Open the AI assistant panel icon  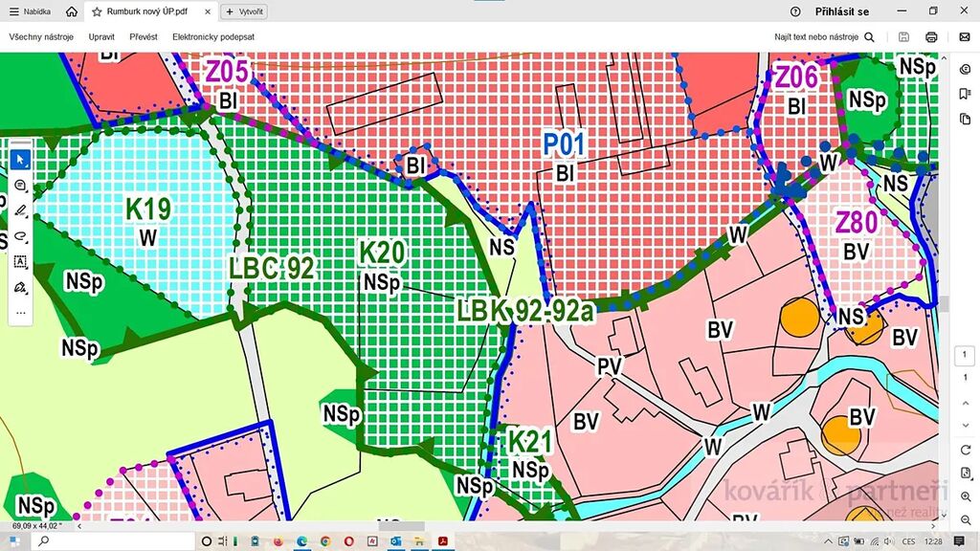pos(965,69)
